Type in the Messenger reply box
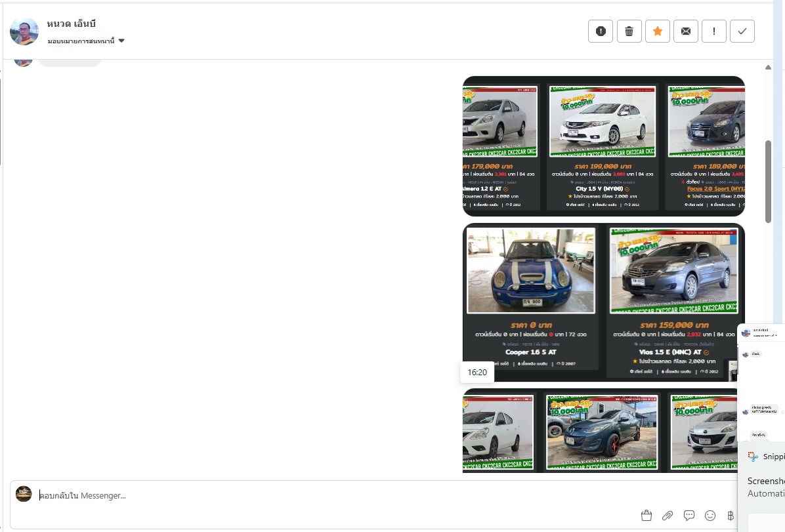The height and width of the screenshot is (532, 785). click(x=328, y=496)
